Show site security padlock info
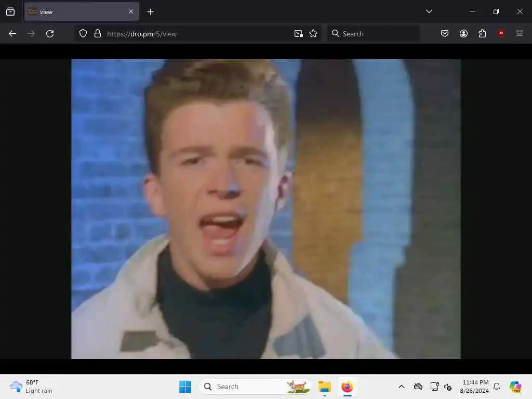Image resolution: width=532 pixels, height=399 pixels. 98,34
